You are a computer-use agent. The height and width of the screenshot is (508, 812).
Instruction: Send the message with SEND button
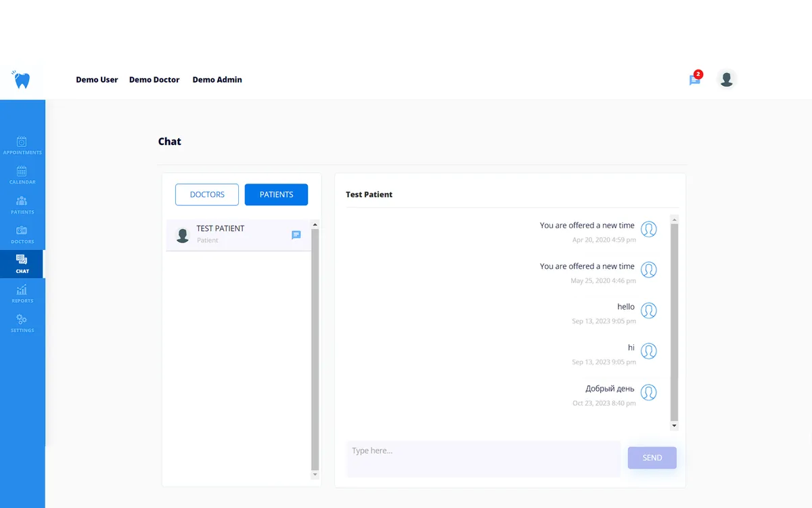(x=652, y=458)
